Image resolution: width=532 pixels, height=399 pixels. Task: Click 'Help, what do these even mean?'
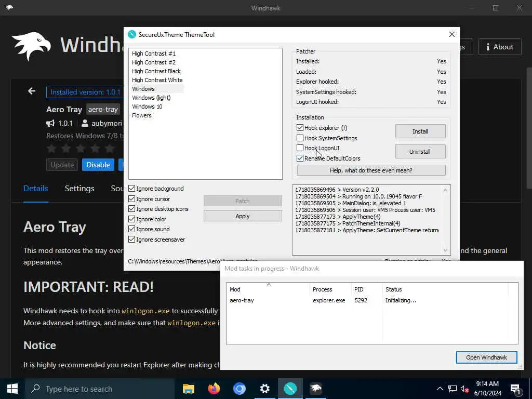click(371, 170)
